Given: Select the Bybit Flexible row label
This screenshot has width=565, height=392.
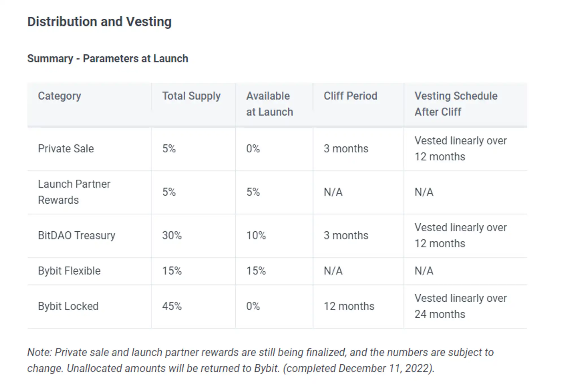Looking at the screenshot, I should point(69,271).
